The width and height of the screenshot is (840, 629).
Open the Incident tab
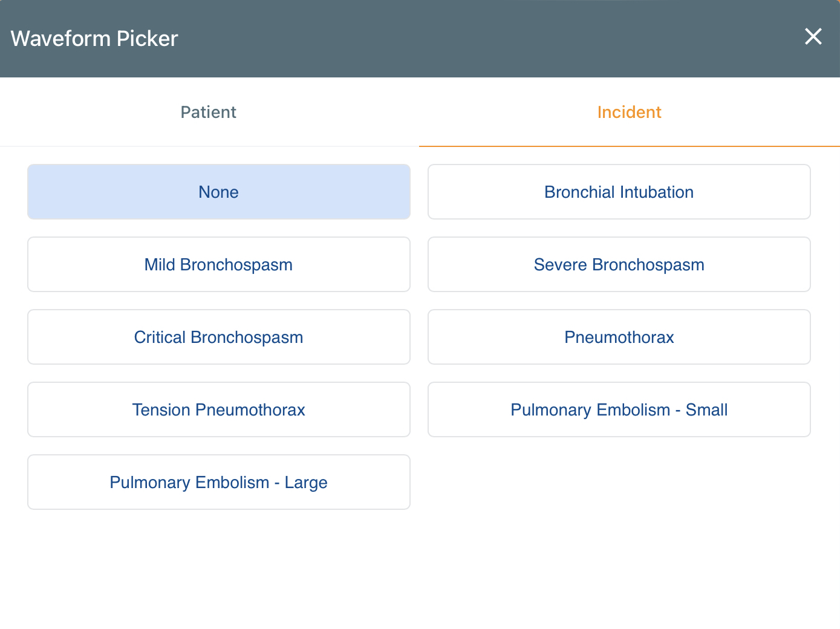point(629,112)
